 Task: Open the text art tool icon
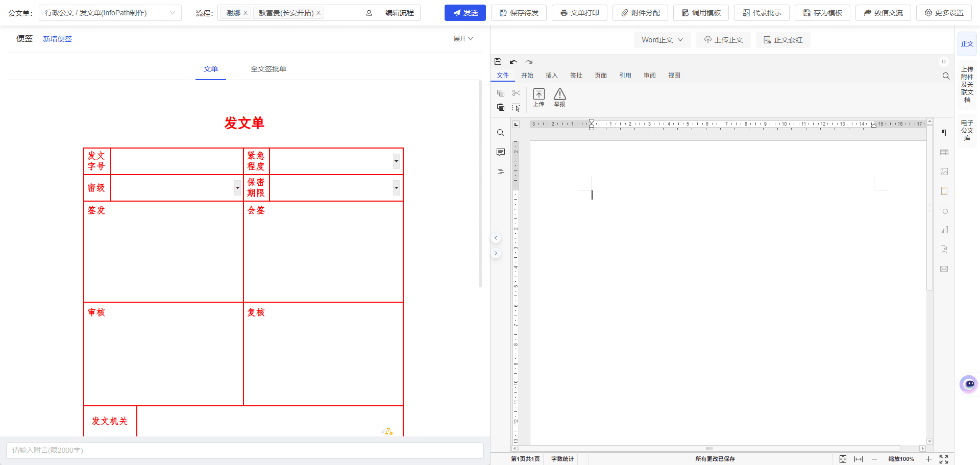click(x=944, y=249)
